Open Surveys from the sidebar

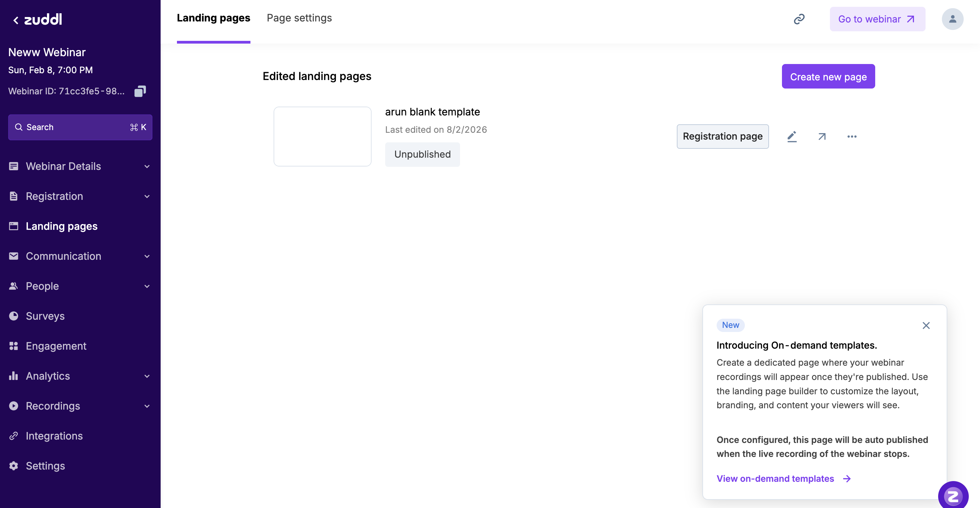tap(45, 316)
